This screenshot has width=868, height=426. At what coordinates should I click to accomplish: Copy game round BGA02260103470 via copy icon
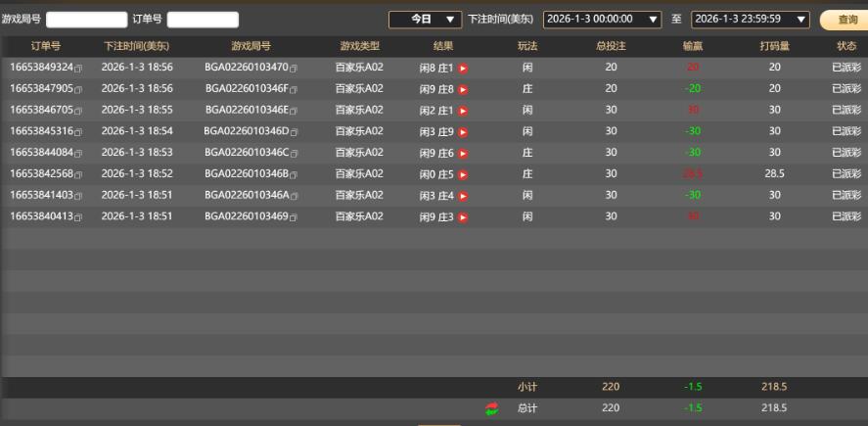(294, 70)
